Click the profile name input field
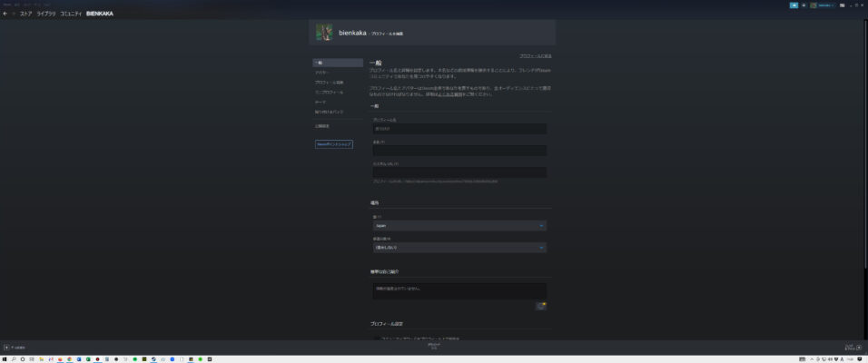The image size is (868, 363). 459,129
